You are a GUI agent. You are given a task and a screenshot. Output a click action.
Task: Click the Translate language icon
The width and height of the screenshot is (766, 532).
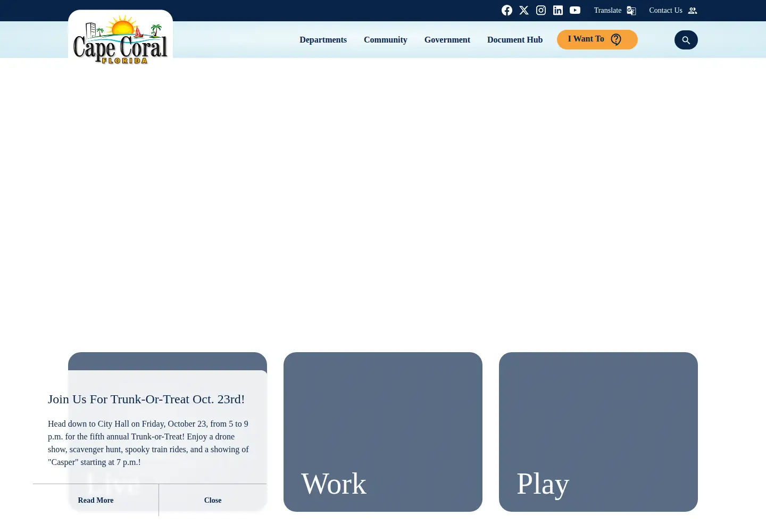(631, 11)
